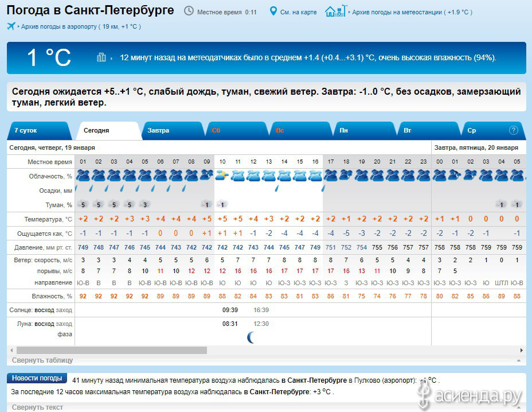
Task: Click the airplane airport archive icon
Action: 11,26
